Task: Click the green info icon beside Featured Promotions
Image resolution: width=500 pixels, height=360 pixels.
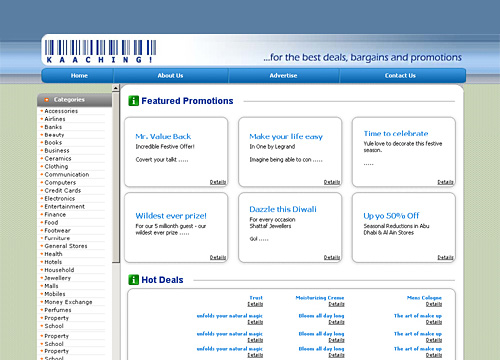Action: [x=133, y=101]
